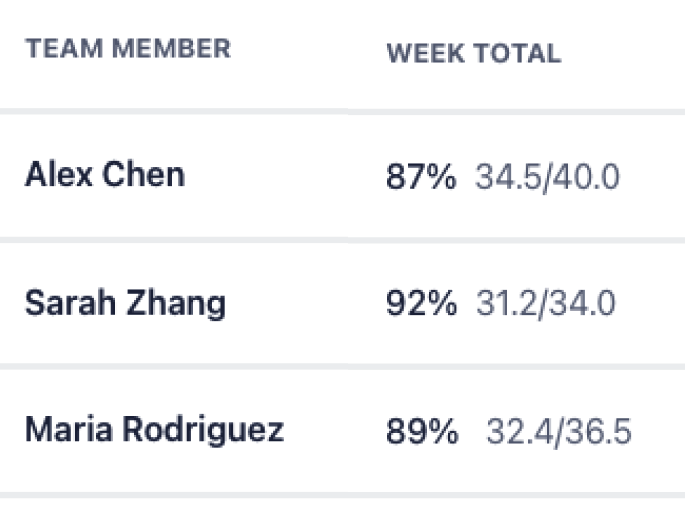Click the 87% utilization value

click(x=421, y=177)
